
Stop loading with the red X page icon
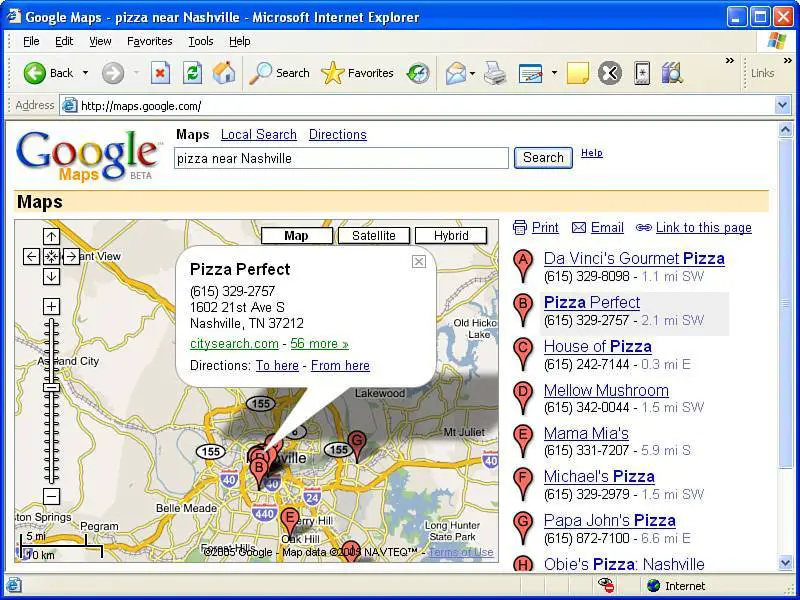(160, 73)
